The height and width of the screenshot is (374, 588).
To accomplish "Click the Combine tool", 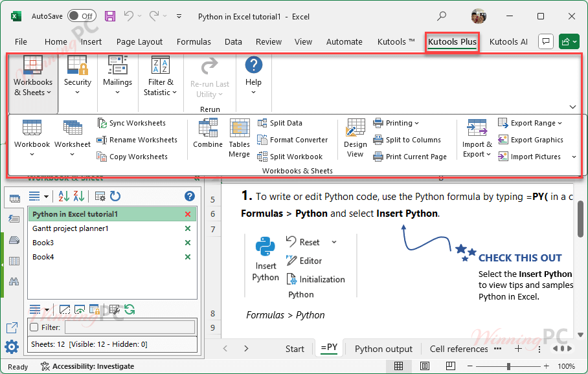I will pyautogui.click(x=208, y=133).
